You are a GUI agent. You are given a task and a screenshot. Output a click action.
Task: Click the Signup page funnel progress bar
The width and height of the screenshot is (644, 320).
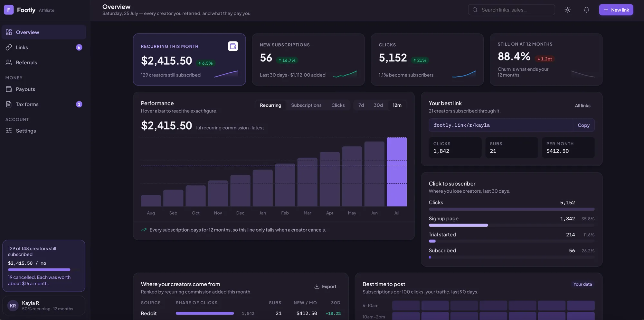pos(512,225)
